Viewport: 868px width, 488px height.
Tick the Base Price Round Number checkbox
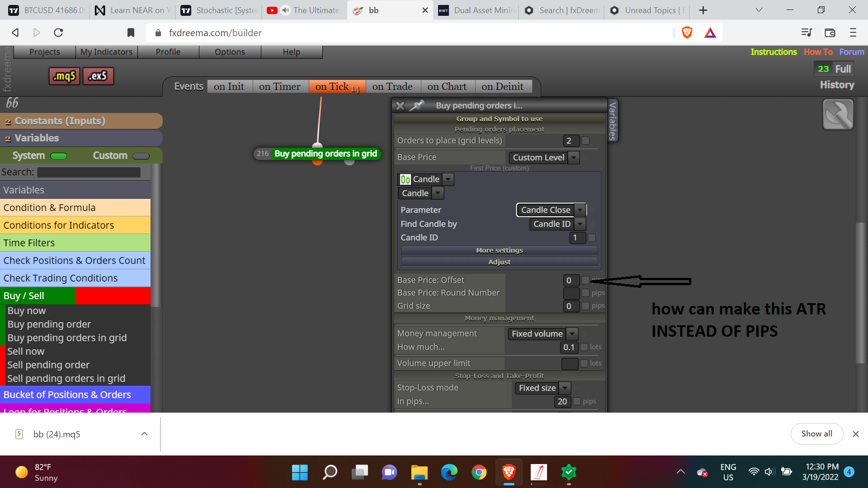(x=585, y=293)
